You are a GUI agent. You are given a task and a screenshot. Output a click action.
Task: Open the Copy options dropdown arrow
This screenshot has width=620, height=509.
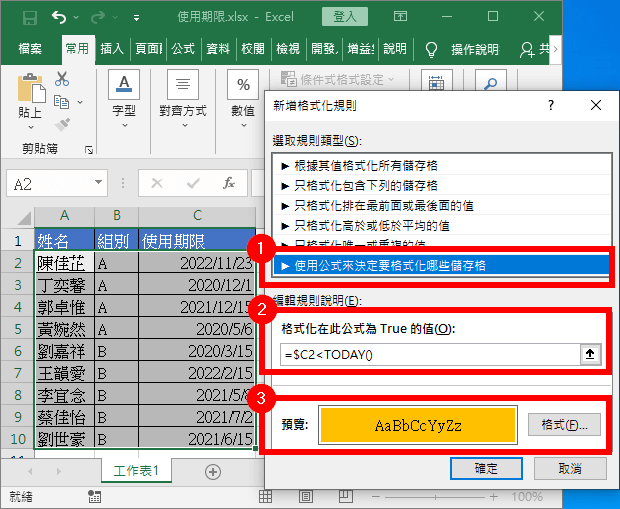click(80, 102)
